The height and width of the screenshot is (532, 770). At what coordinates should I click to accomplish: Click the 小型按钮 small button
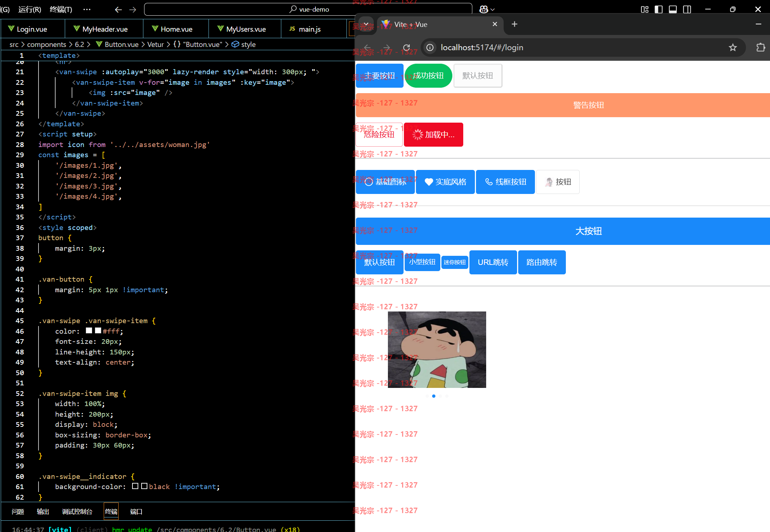[x=422, y=262]
